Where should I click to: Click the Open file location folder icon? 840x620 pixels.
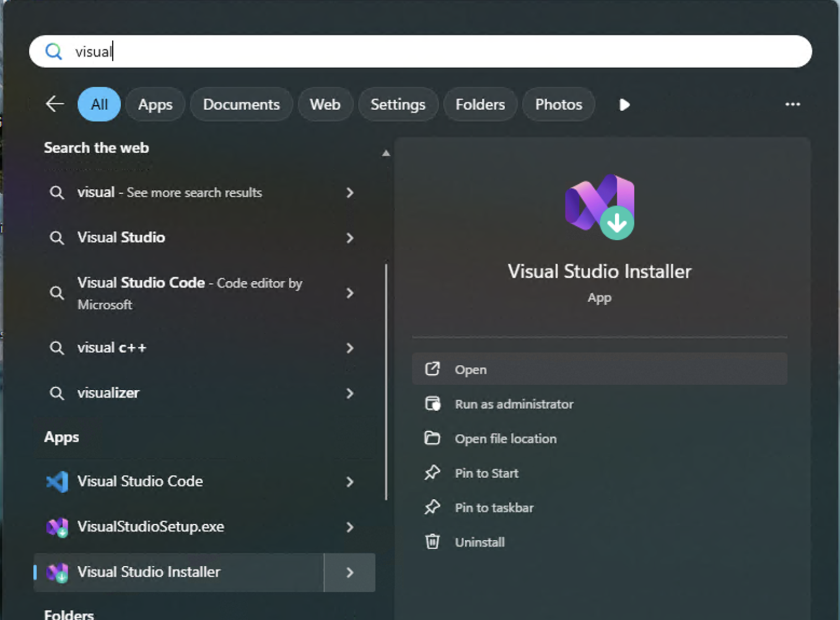(433, 438)
